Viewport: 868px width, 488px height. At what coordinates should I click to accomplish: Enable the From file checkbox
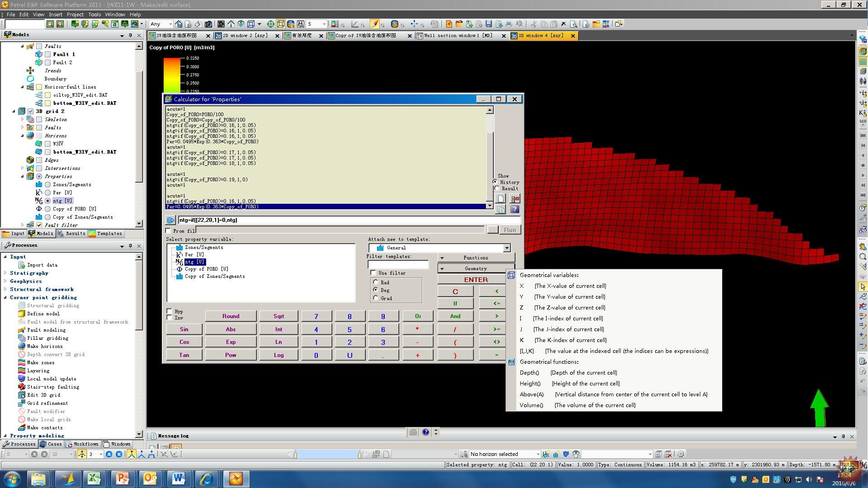coord(168,231)
